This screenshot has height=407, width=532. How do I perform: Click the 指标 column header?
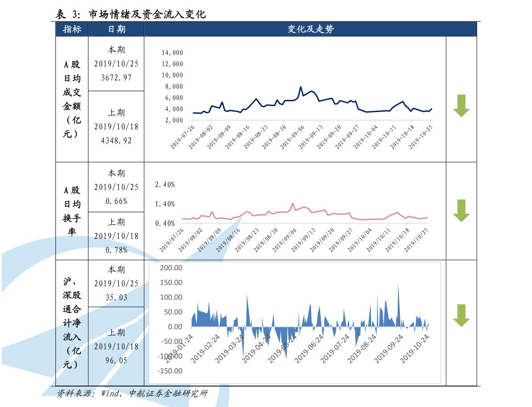[x=72, y=29]
